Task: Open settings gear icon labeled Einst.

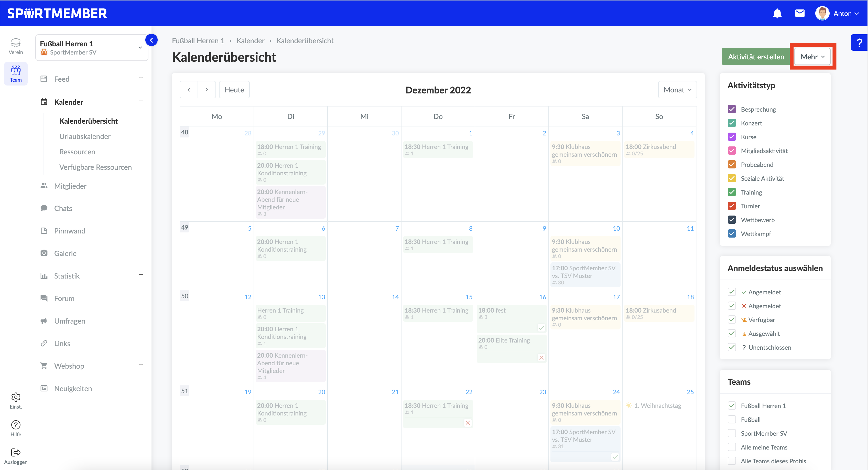Action: tap(16, 400)
